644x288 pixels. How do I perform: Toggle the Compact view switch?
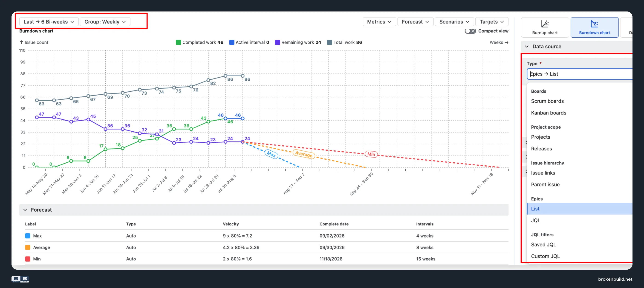coord(470,31)
